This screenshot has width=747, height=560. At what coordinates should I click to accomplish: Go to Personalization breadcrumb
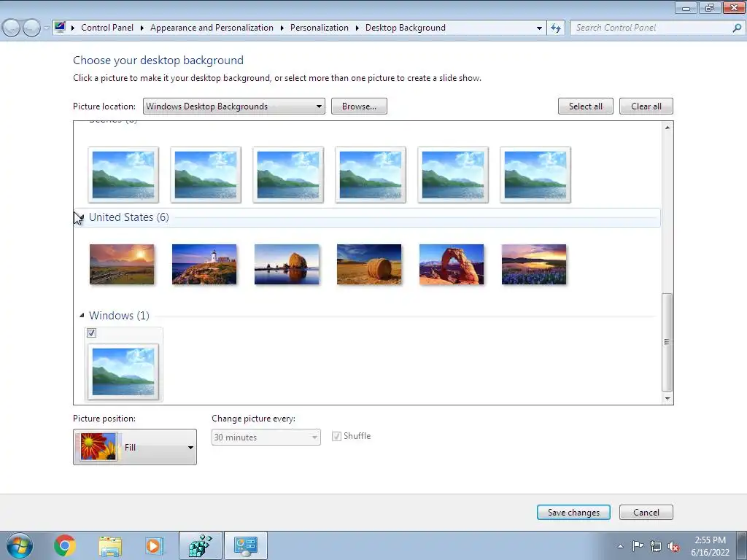[320, 28]
